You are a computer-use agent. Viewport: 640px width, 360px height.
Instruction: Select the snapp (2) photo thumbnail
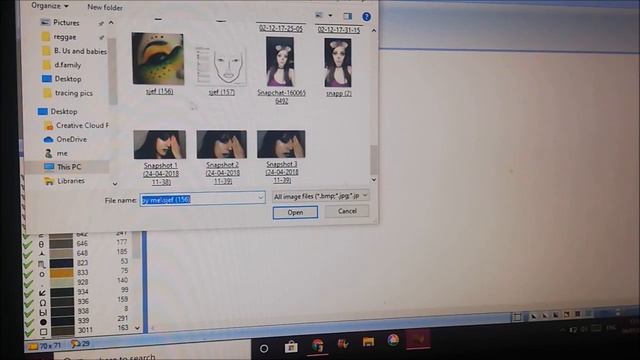(x=338, y=62)
